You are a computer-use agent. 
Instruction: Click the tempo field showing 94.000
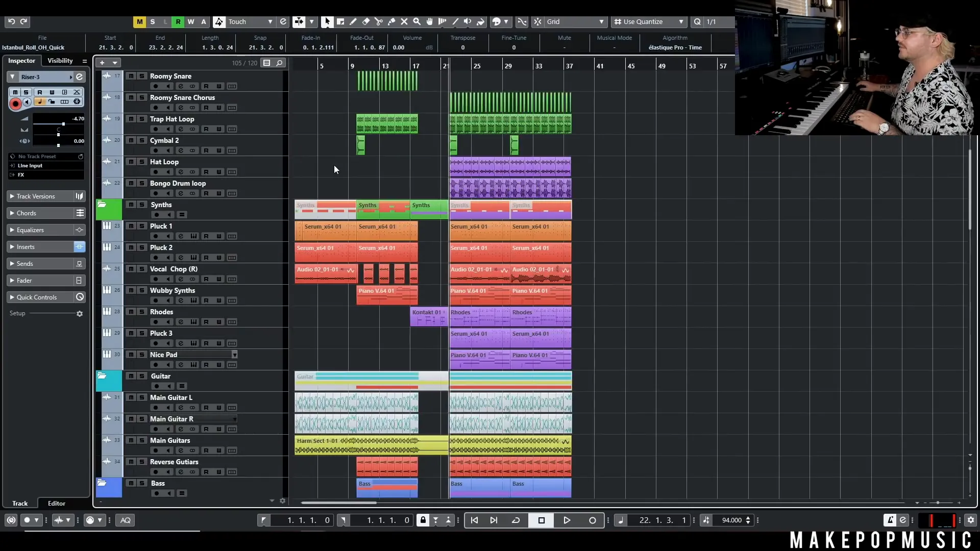pos(731,520)
